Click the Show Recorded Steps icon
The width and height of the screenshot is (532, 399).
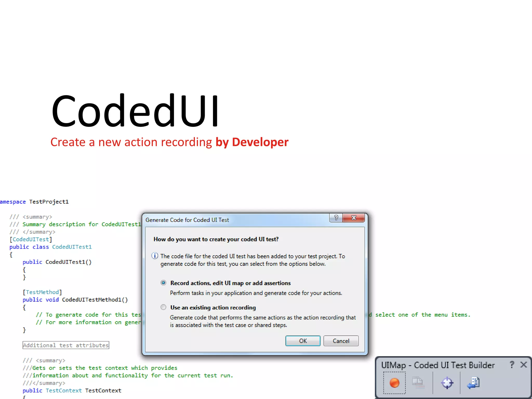tap(418, 382)
